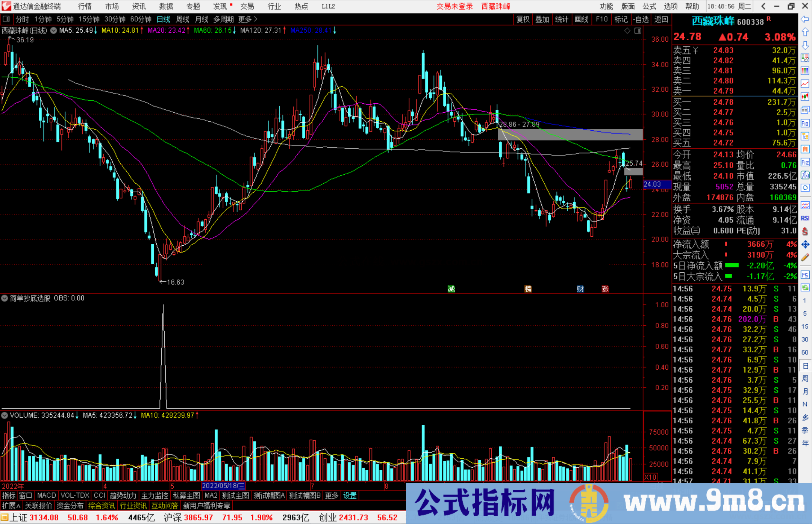
Task: Select the 年 yearly period in right sidebar
Action: tap(805, 443)
